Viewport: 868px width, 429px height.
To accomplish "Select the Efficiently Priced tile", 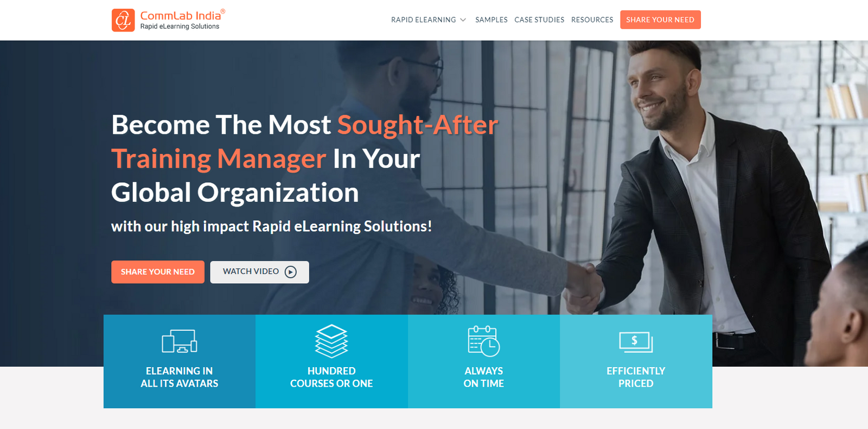I will (636, 361).
